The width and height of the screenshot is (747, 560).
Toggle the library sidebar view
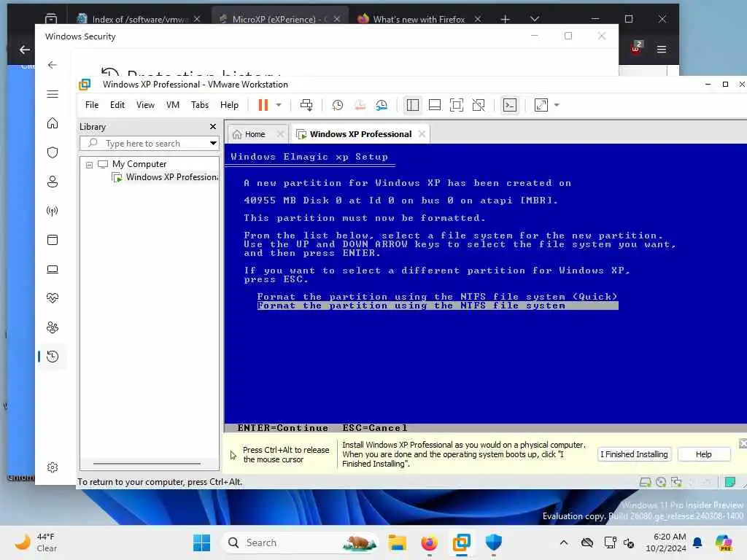tap(413, 105)
